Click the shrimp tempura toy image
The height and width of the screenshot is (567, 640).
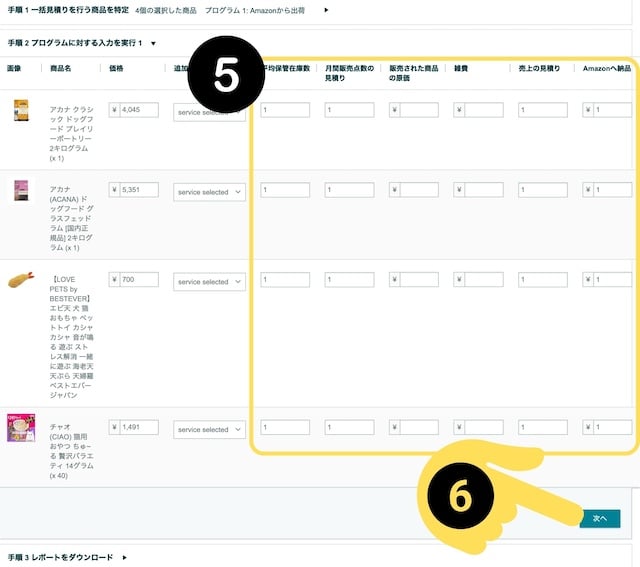tap(21, 280)
